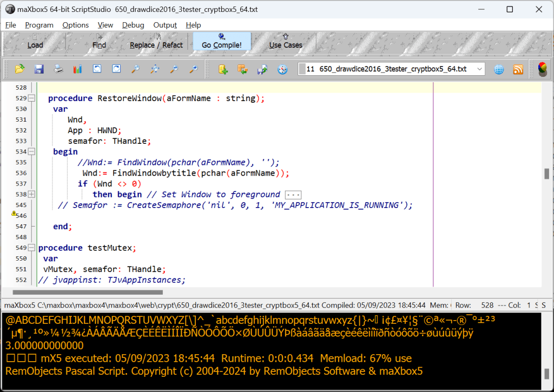Click the blue floppy disk save icon

pyautogui.click(x=39, y=69)
